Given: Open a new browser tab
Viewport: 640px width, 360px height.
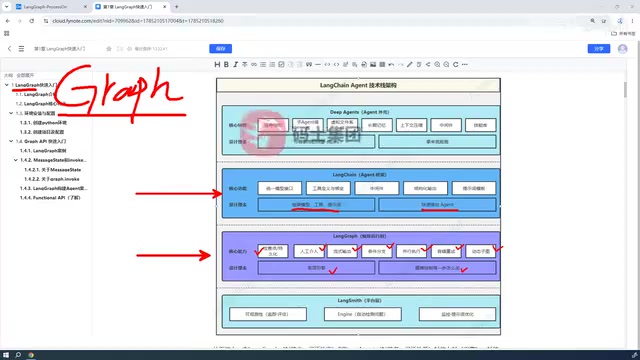Looking at the screenshot, I should click(x=177, y=7).
